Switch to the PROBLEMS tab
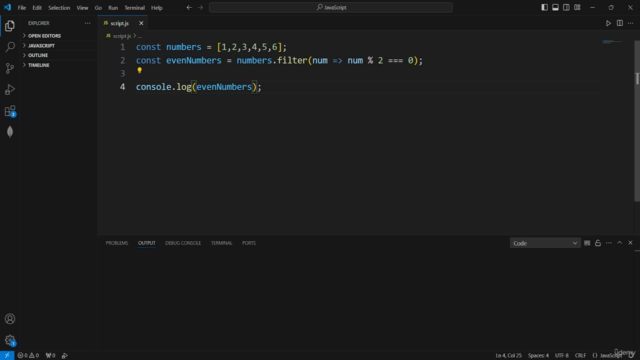The height and width of the screenshot is (360, 640). (117, 243)
